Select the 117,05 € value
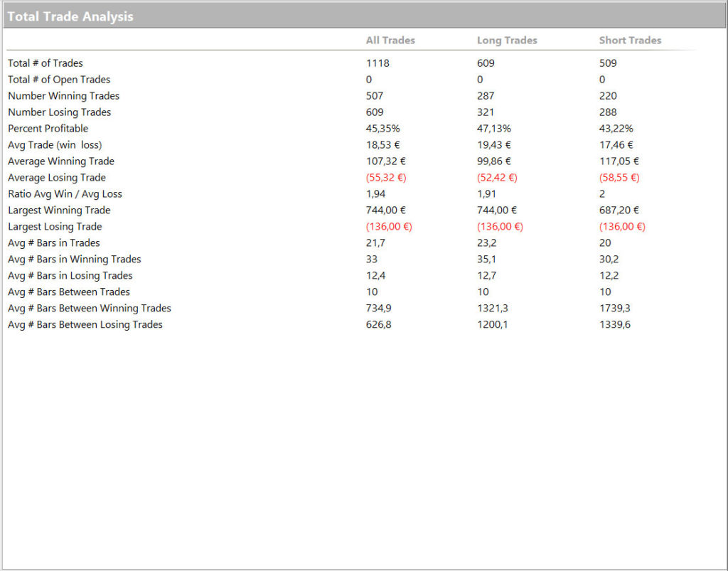 tap(619, 161)
